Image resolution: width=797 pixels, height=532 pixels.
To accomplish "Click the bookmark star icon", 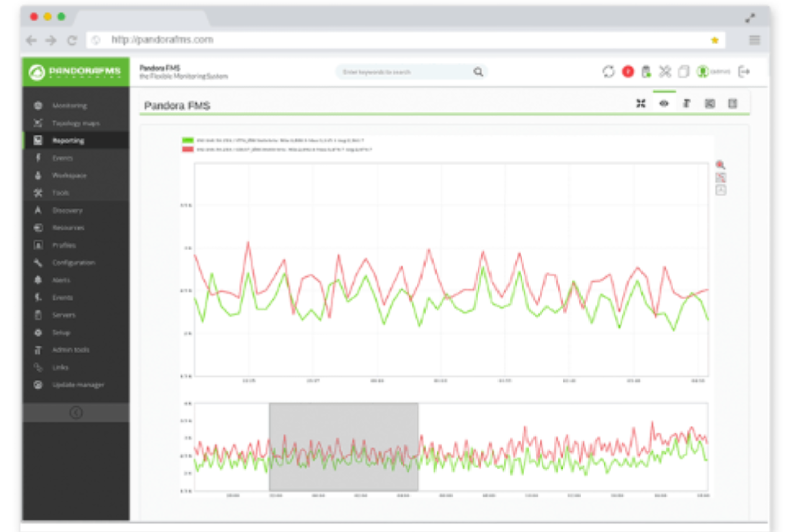I will [x=715, y=40].
